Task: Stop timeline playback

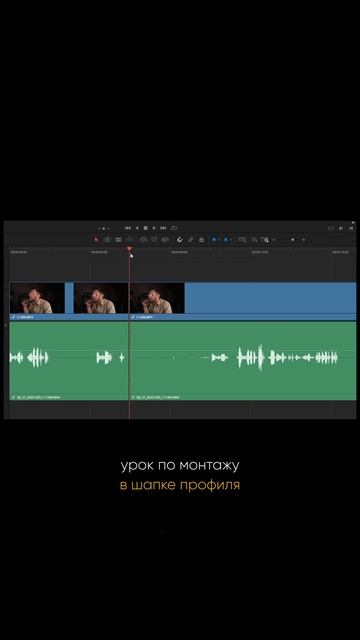Action: click(145, 228)
